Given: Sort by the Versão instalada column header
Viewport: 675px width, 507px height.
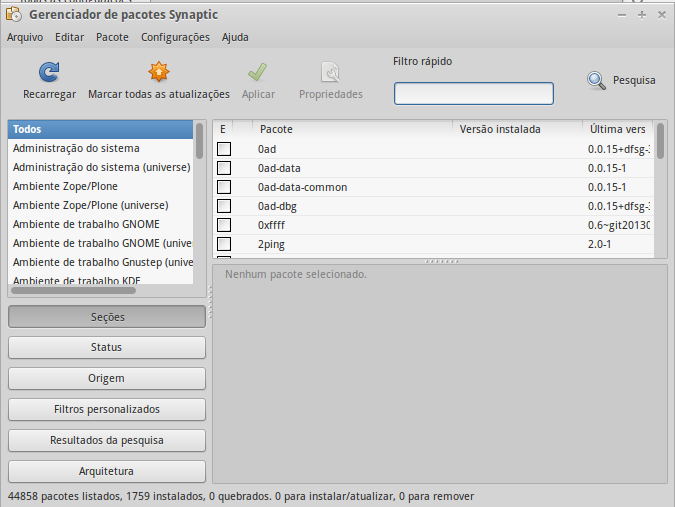Looking at the screenshot, I should tap(517, 129).
